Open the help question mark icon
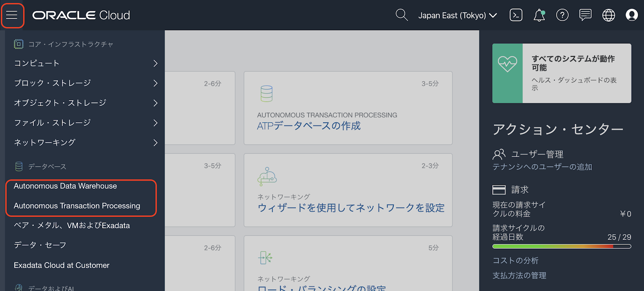 tap(562, 15)
